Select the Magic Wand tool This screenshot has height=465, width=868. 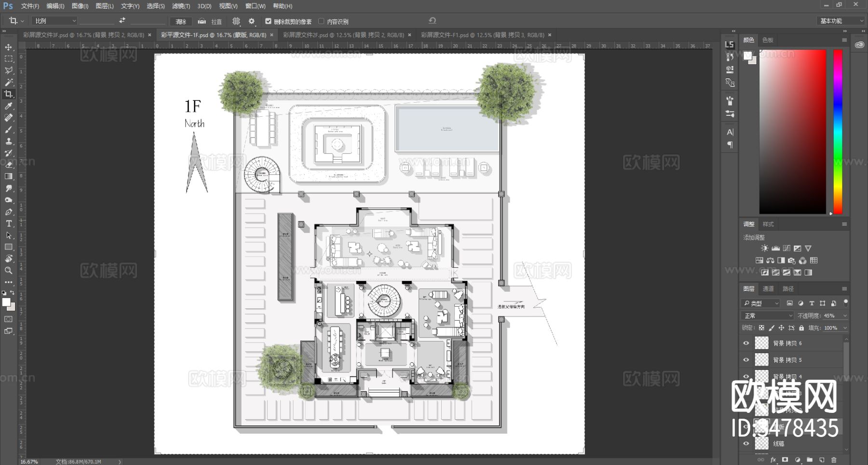pyautogui.click(x=9, y=82)
